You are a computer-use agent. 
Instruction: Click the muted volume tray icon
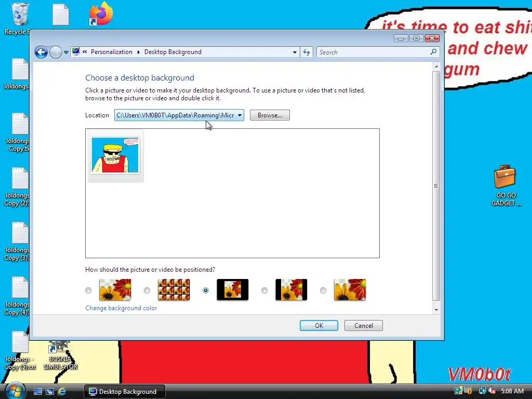click(x=492, y=391)
